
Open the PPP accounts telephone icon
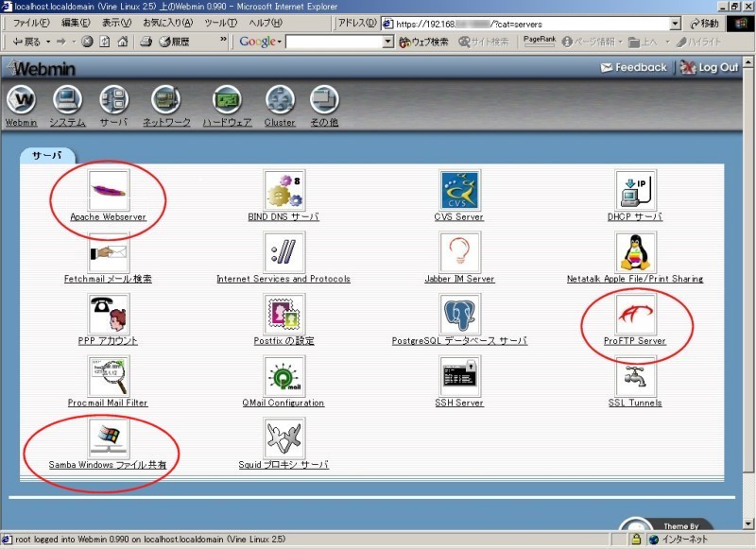coord(109,314)
